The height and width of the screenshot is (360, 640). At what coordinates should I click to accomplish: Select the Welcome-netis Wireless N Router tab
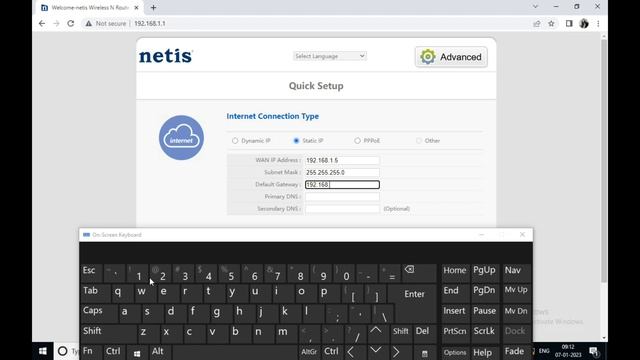90,8
